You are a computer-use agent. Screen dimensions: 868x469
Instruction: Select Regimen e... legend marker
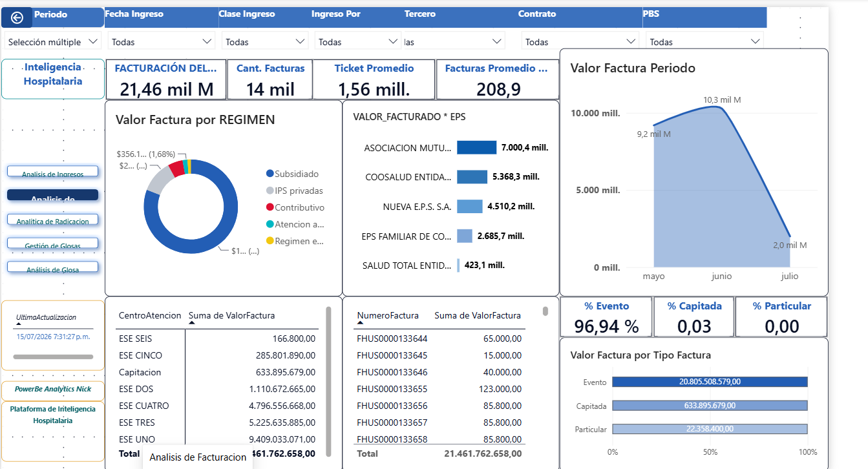pos(270,241)
